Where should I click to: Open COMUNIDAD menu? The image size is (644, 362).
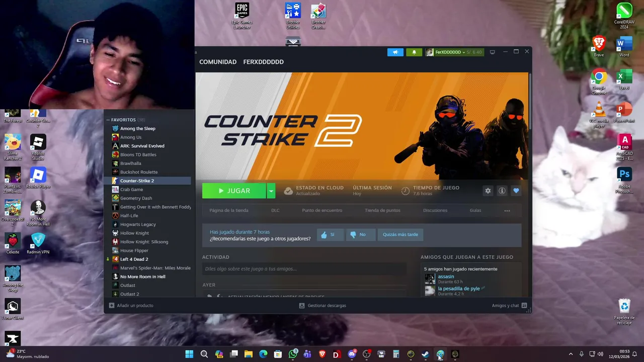pos(218,62)
